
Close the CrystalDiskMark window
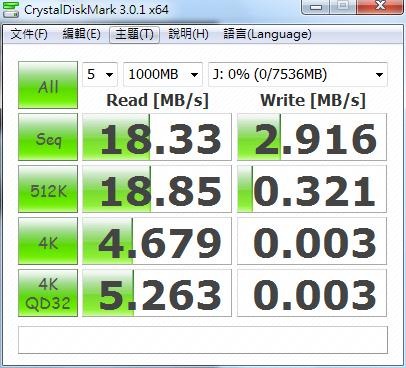pos(380,7)
